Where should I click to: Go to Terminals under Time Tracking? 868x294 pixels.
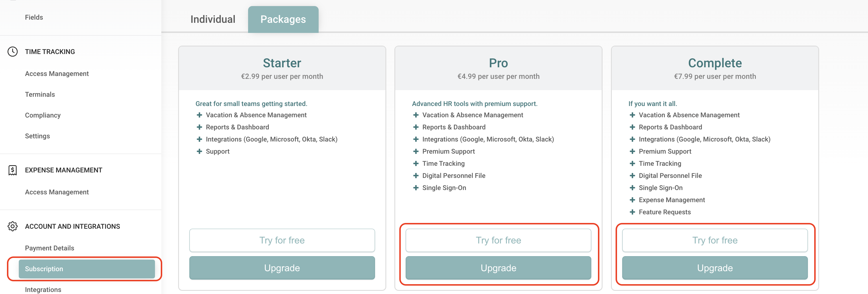40,94
